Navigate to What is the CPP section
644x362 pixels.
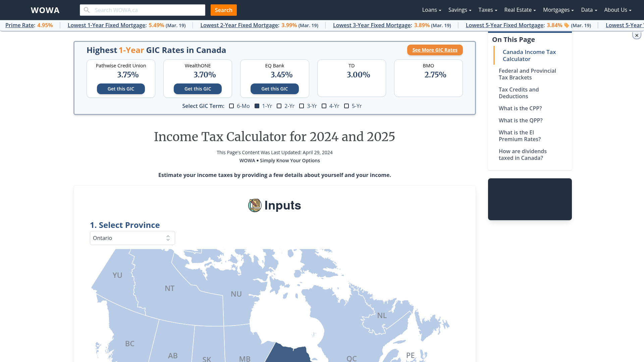(520, 108)
